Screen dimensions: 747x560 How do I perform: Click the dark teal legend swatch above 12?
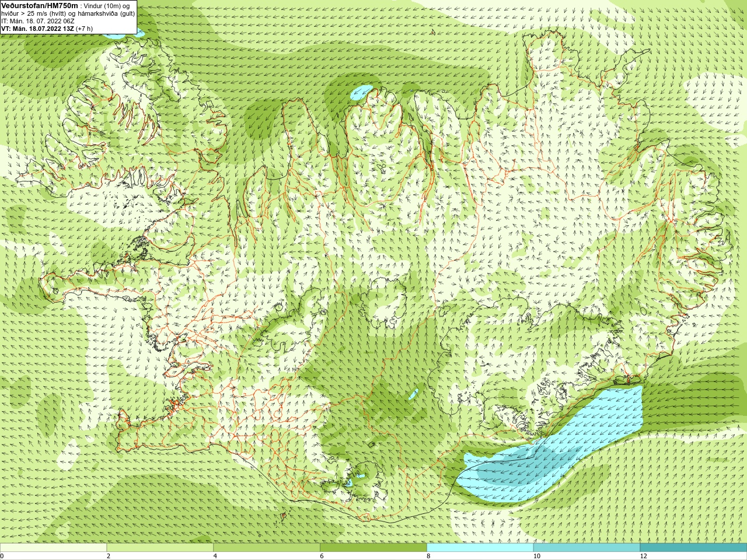[694, 548]
